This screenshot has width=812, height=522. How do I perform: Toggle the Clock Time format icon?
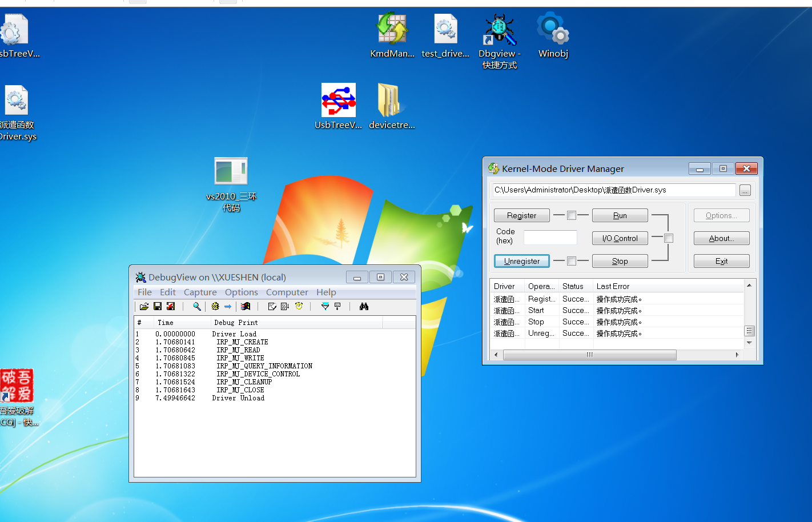coord(299,307)
